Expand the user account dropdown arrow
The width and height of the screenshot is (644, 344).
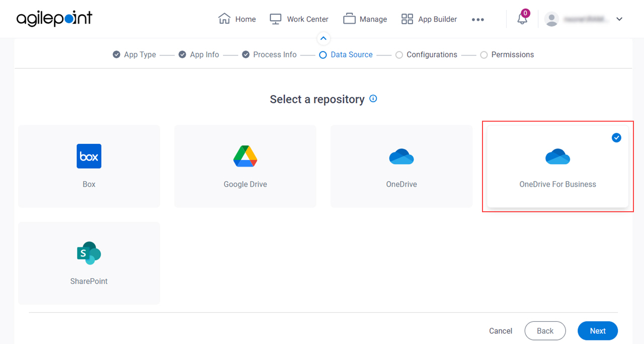[x=619, y=19]
